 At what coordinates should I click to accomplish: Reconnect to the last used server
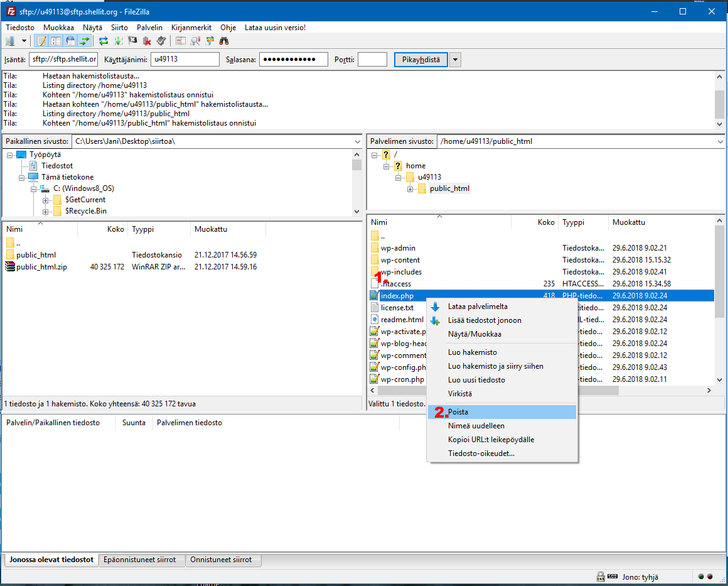161,41
